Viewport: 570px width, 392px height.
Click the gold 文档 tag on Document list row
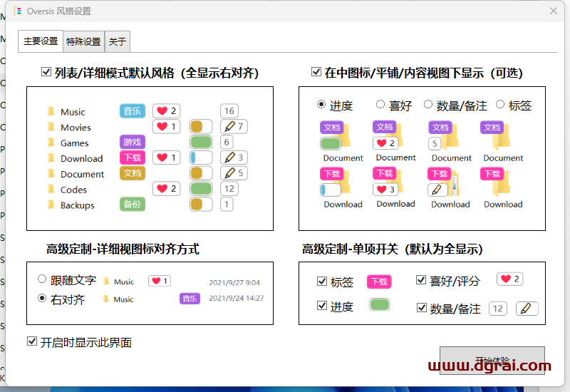pyautogui.click(x=133, y=173)
